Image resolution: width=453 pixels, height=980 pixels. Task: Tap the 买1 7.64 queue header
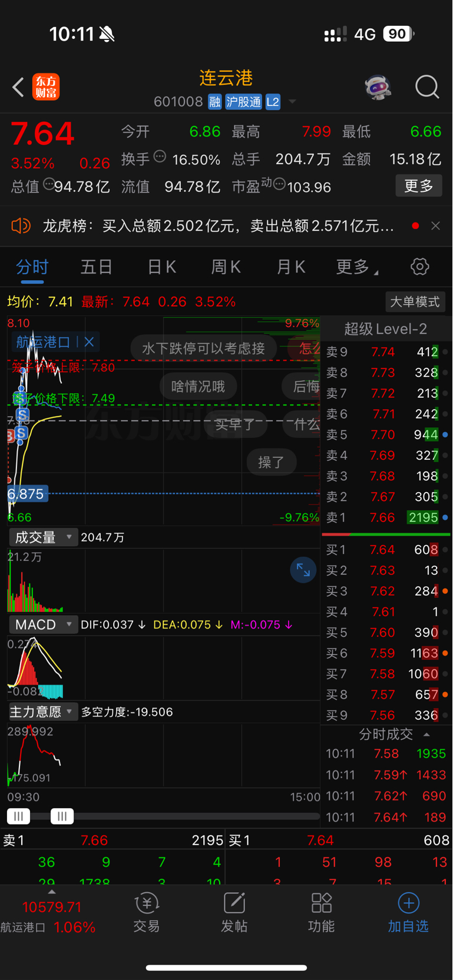339,841
